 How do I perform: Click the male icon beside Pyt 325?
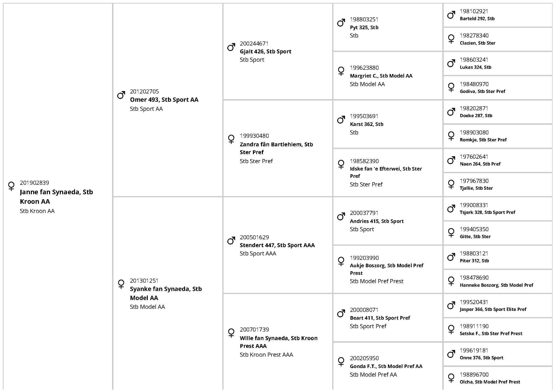click(341, 23)
